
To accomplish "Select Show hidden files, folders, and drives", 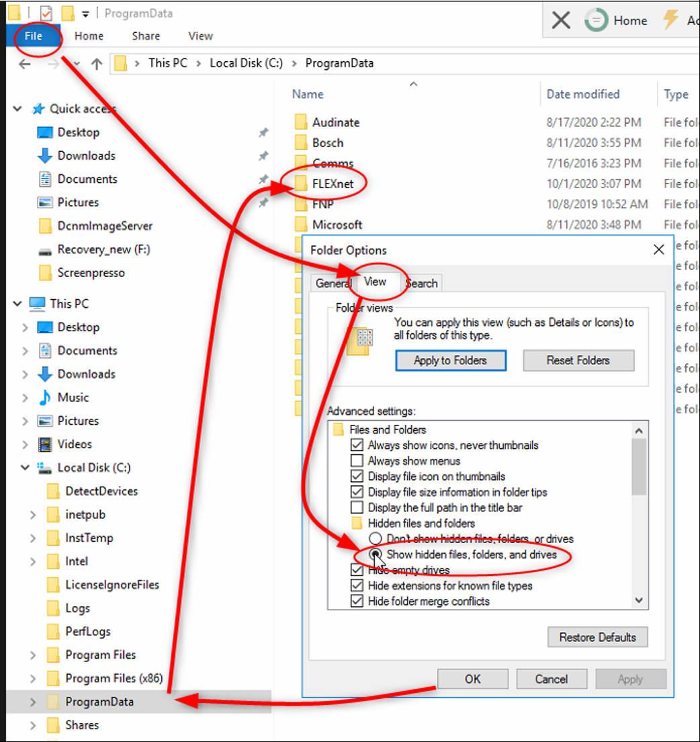I will point(375,554).
